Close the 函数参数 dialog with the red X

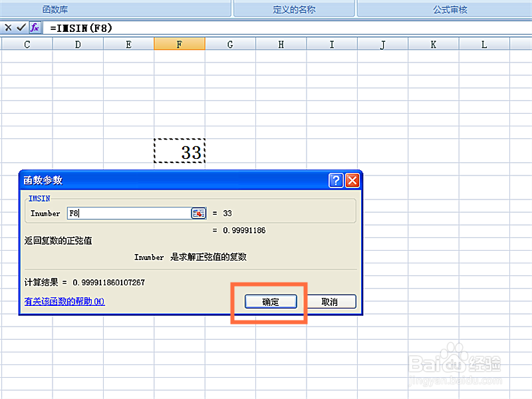(352, 180)
